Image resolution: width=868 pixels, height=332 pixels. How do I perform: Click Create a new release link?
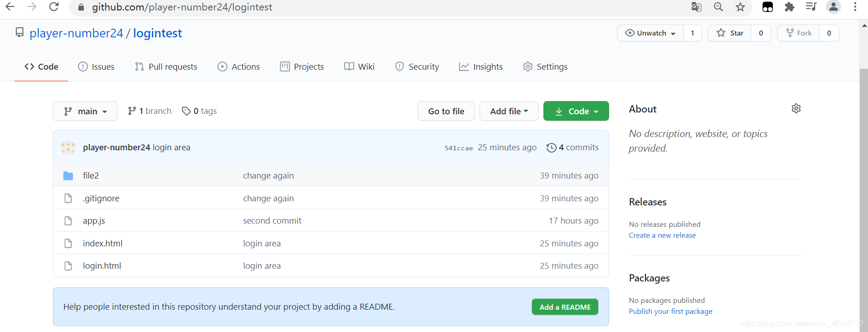click(x=662, y=235)
